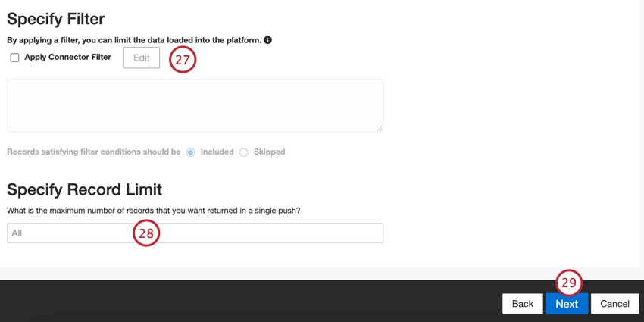Enable the Apply Connector Filter checkbox

[x=14, y=58]
